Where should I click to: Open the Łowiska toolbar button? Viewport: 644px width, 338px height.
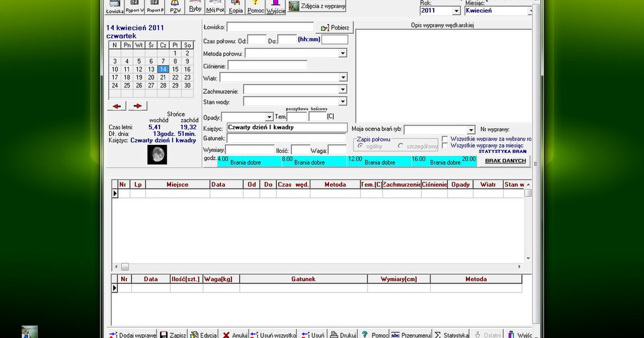coord(115,7)
